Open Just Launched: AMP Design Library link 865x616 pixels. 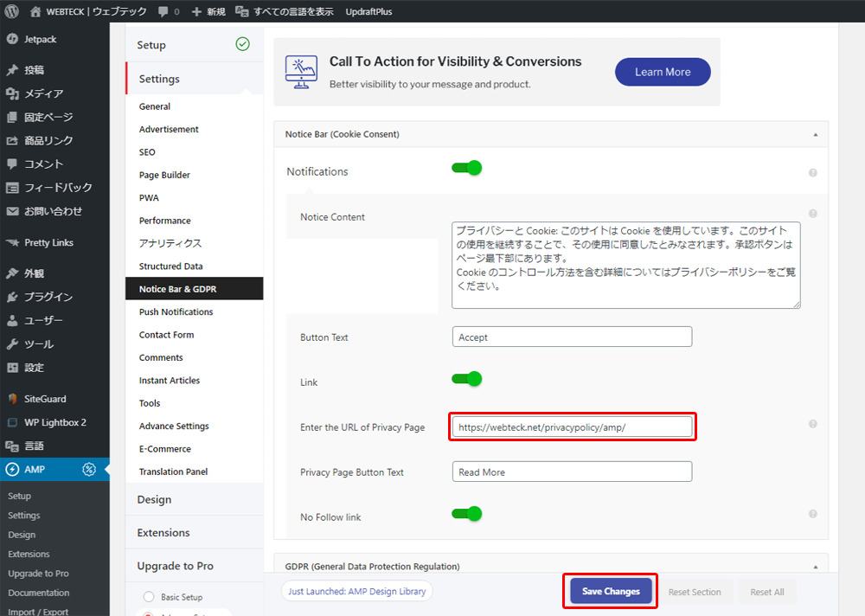pyautogui.click(x=357, y=591)
